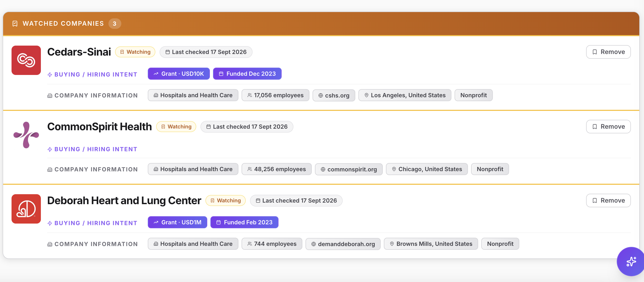Screen dimensions: 644x282
Task: Remove CommonSpirit Health from watchlist
Action: (x=608, y=127)
